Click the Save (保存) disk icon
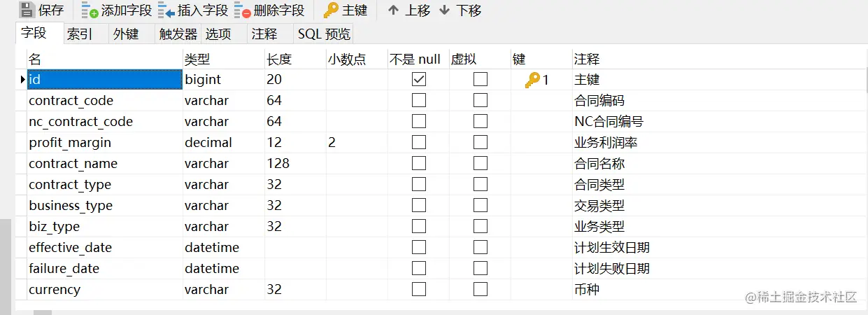Screen dimensions: 868x315 pos(27,10)
